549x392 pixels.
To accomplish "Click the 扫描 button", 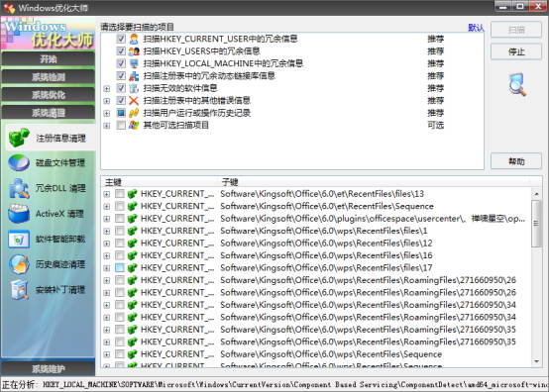I will (516, 30).
